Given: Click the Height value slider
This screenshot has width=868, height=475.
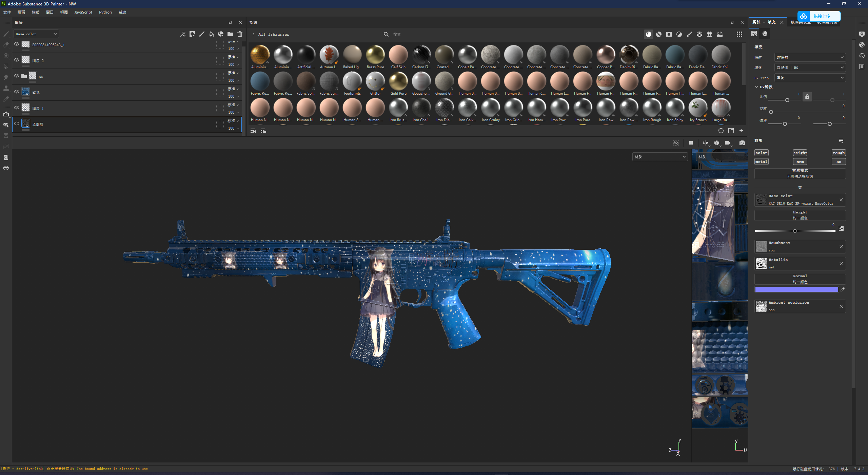Looking at the screenshot, I should (x=795, y=231).
